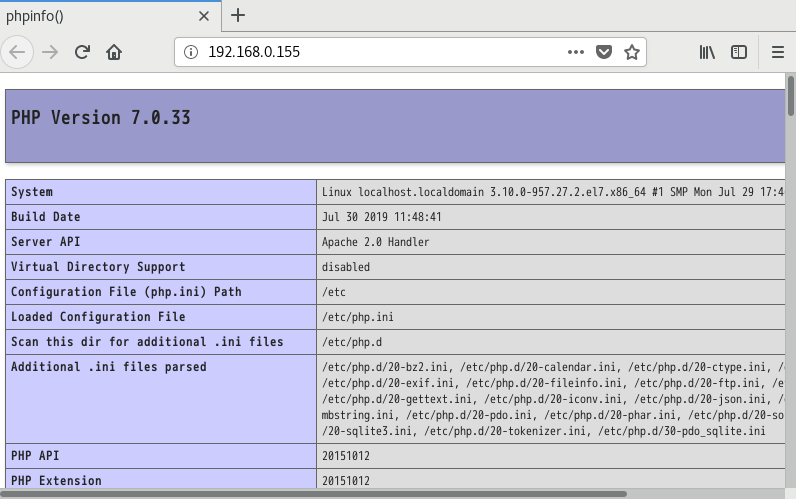
Task: Click the 'PHP Extension' row label
Action: 56,480
